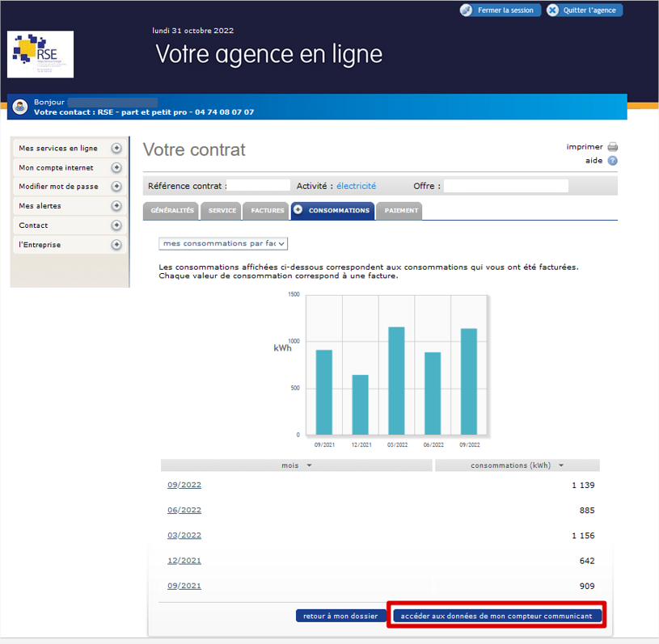
Task: Open the mes consommations par facture dropdown
Action: click(x=224, y=243)
